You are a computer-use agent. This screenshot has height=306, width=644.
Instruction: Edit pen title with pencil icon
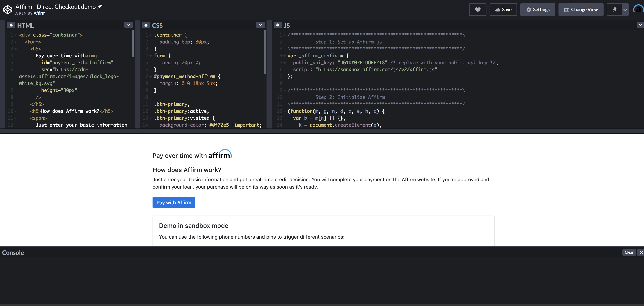[x=100, y=7]
